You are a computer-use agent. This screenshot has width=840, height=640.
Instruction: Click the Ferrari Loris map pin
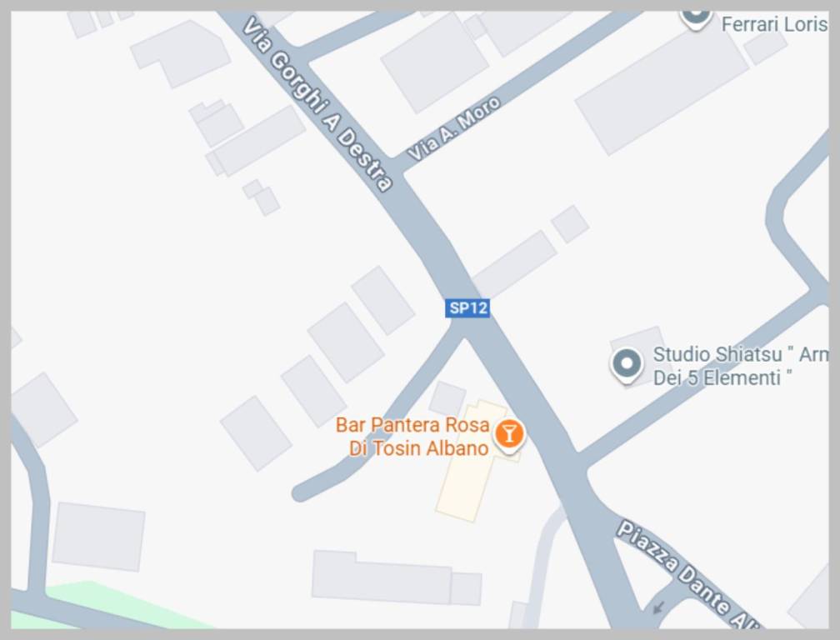pos(696,16)
